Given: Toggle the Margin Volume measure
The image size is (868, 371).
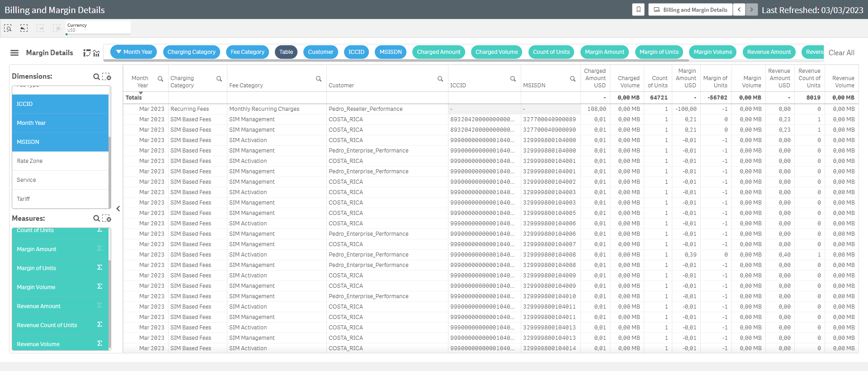Looking at the screenshot, I should click(x=60, y=287).
